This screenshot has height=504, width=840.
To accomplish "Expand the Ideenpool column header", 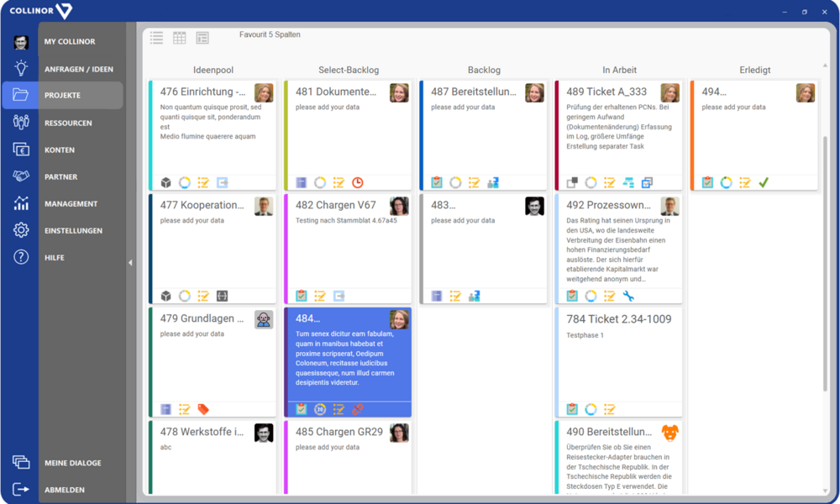I will (x=213, y=70).
